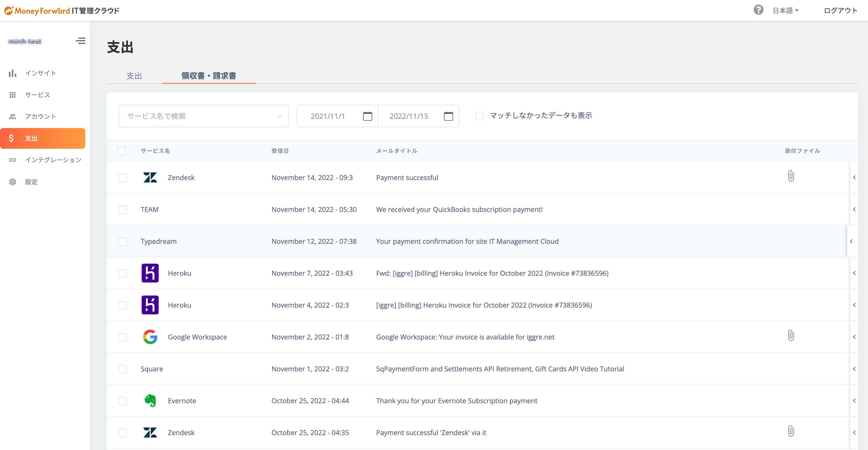868x450 pixels.
Task: Click the Money Forward logo
Action: [62, 10]
